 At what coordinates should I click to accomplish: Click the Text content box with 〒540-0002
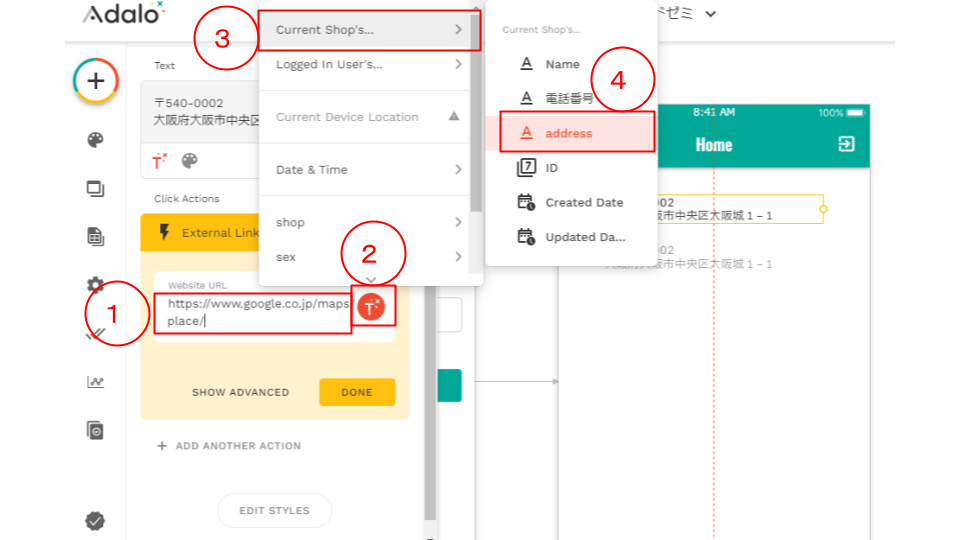200,112
